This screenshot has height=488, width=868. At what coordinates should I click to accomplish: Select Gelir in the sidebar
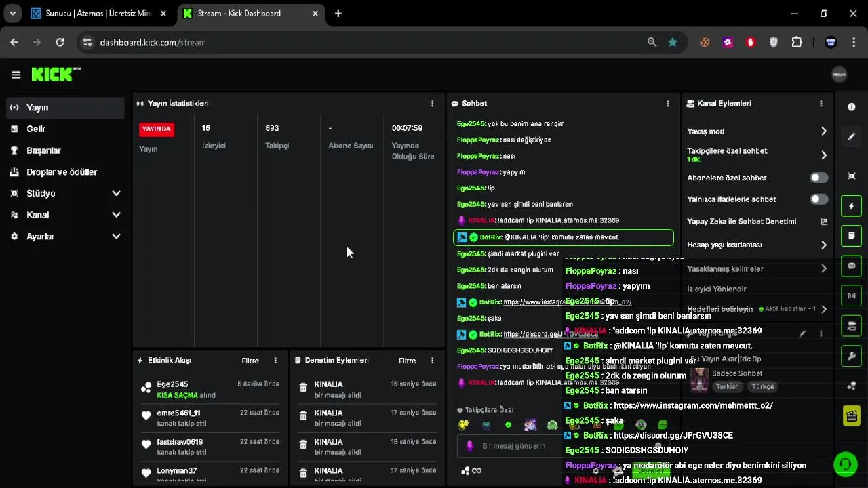(x=66, y=129)
